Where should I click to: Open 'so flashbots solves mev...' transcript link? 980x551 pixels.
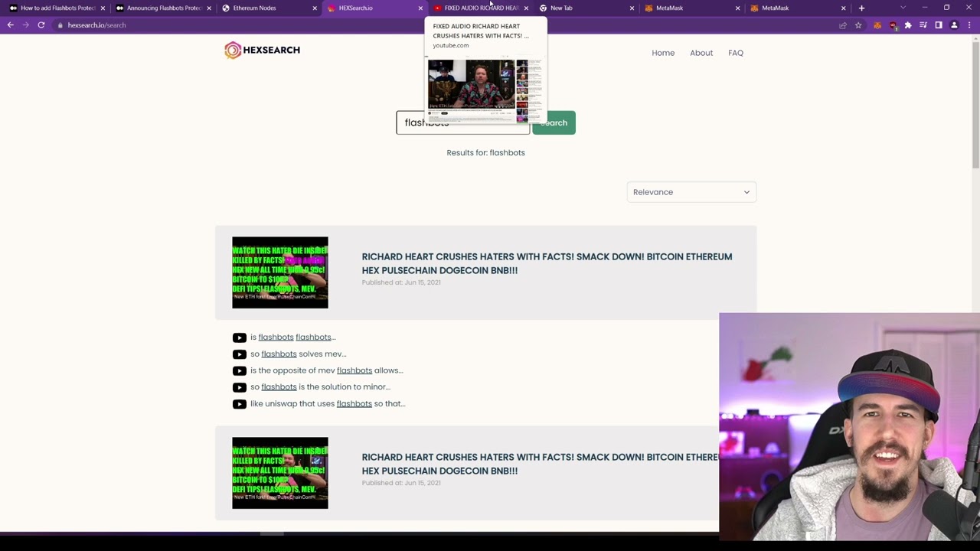(x=298, y=354)
